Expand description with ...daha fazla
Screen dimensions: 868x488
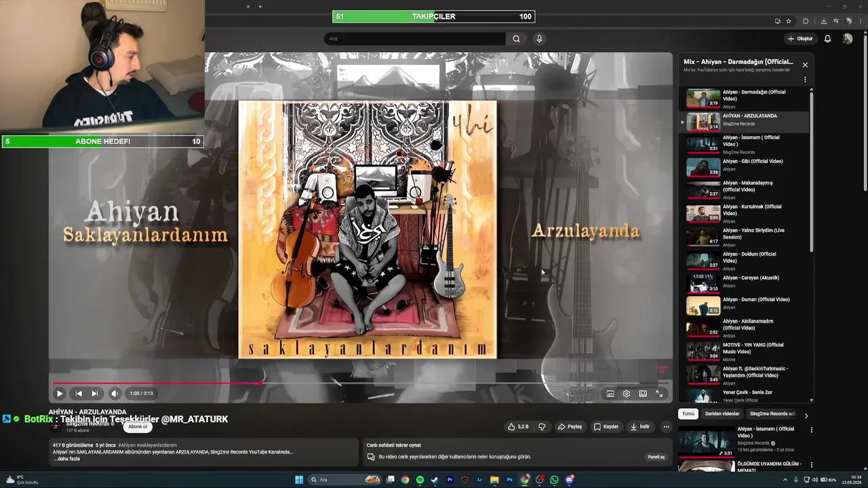click(66, 459)
